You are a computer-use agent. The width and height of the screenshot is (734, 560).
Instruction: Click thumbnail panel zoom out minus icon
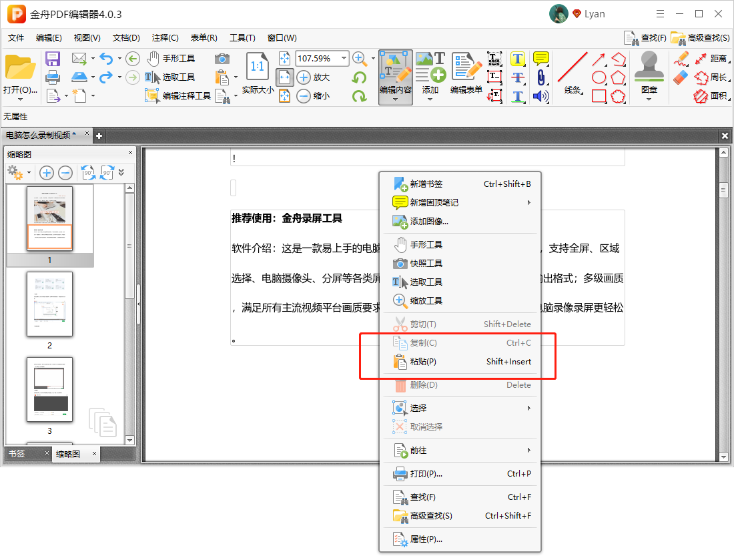coord(65,174)
